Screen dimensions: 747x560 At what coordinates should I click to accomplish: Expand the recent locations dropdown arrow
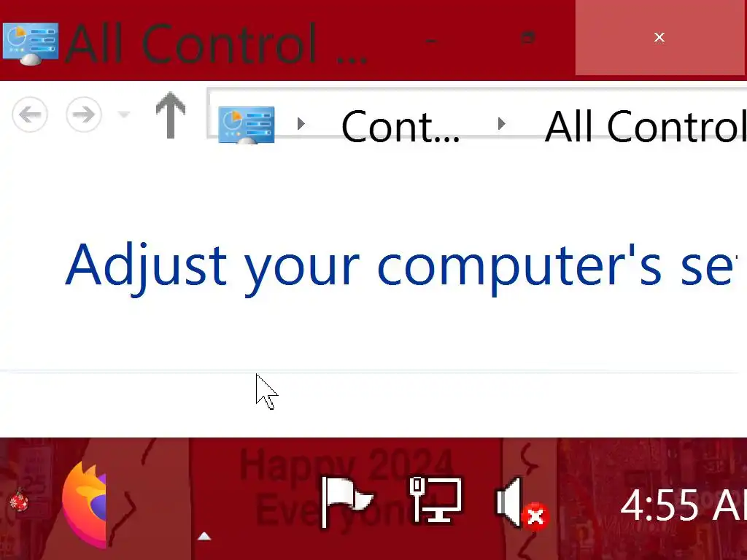coord(124,114)
